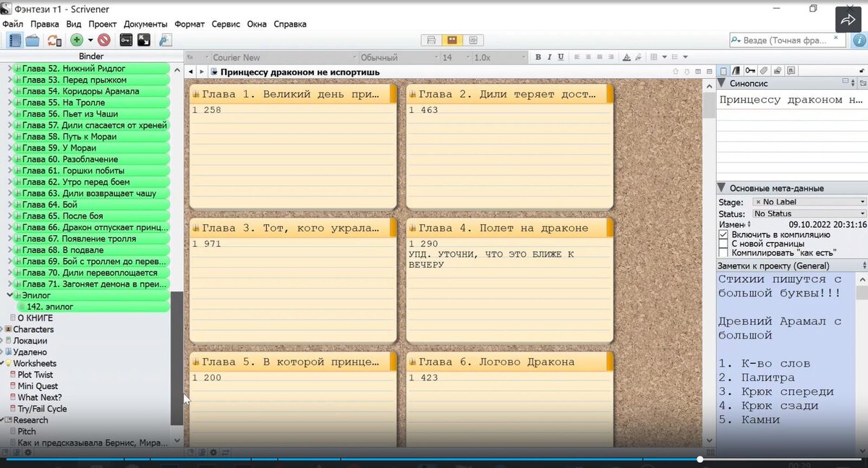Viewport: 868px width, 468px height.
Task: Open the "Справка" menu
Action: pos(290,24)
